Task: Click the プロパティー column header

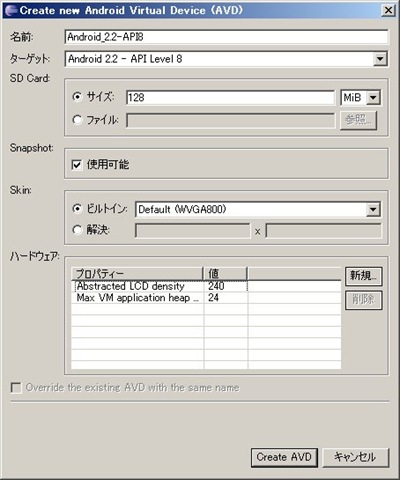Action: [x=137, y=274]
